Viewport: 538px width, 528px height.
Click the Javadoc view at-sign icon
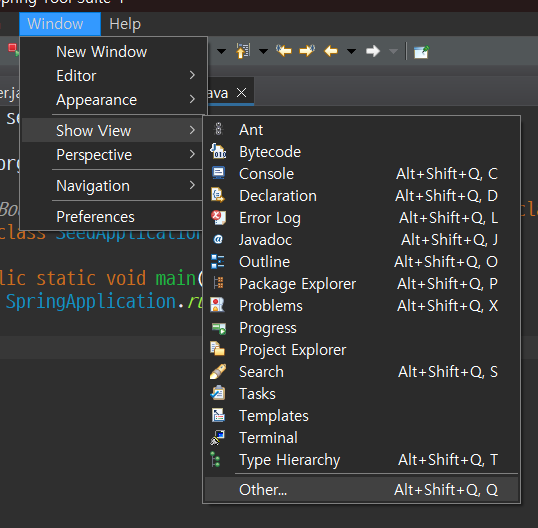[x=218, y=239]
